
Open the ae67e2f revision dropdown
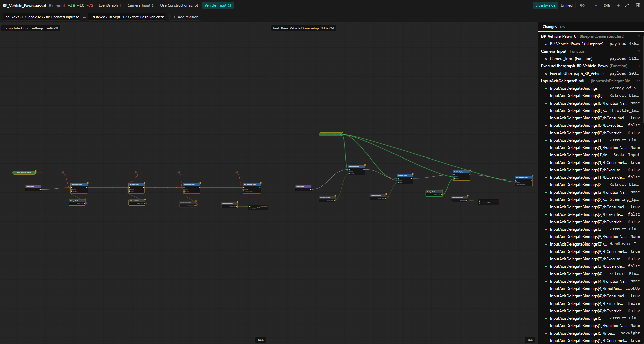pyautogui.click(x=42, y=17)
